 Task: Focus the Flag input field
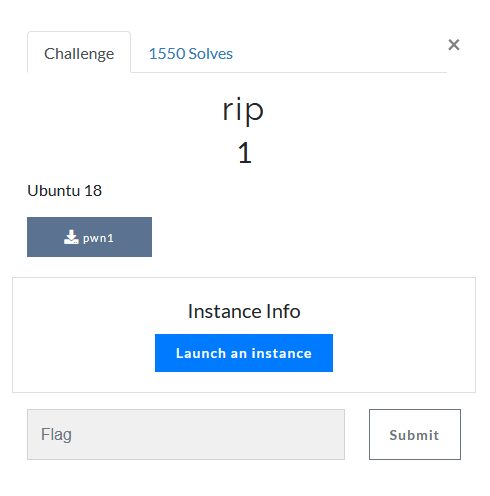[186, 434]
